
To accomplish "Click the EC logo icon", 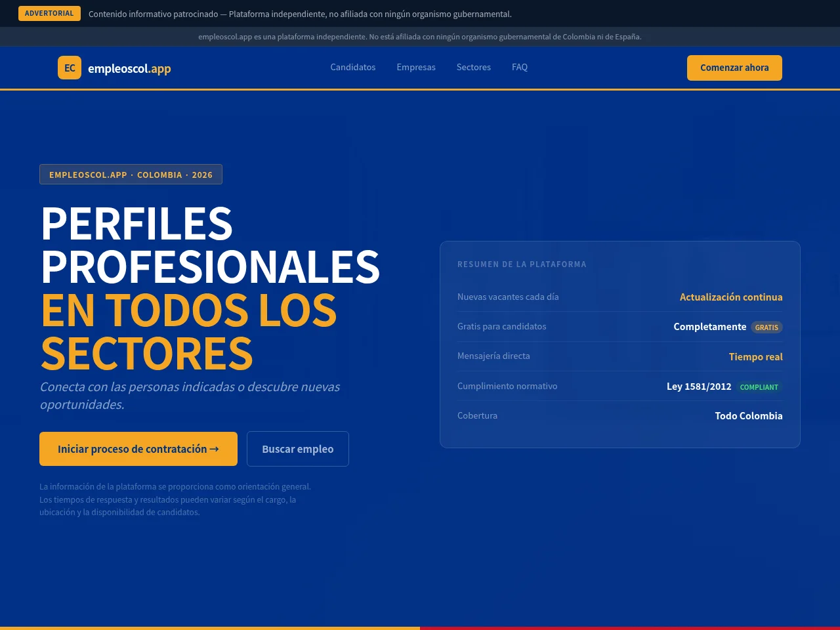I will tap(70, 68).
